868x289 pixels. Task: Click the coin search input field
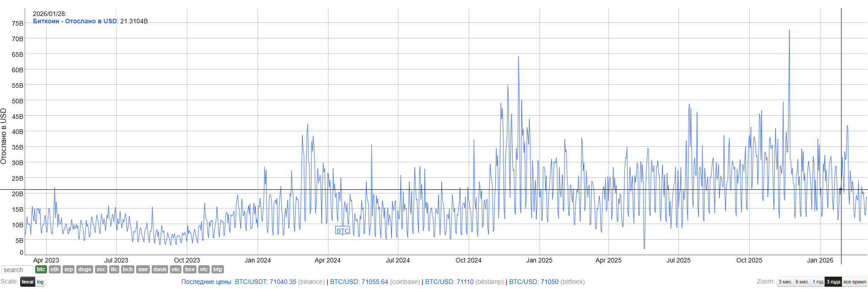(x=17, y=270)
